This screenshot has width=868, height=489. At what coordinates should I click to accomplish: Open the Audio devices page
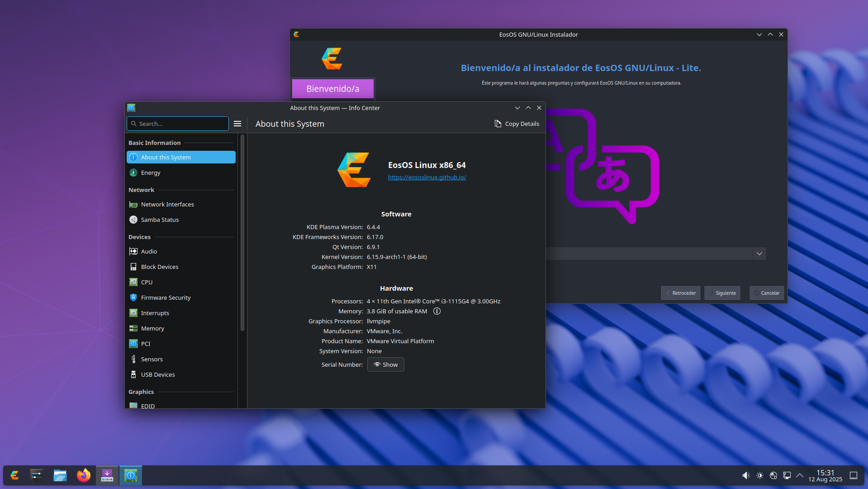tap(148, 251)
